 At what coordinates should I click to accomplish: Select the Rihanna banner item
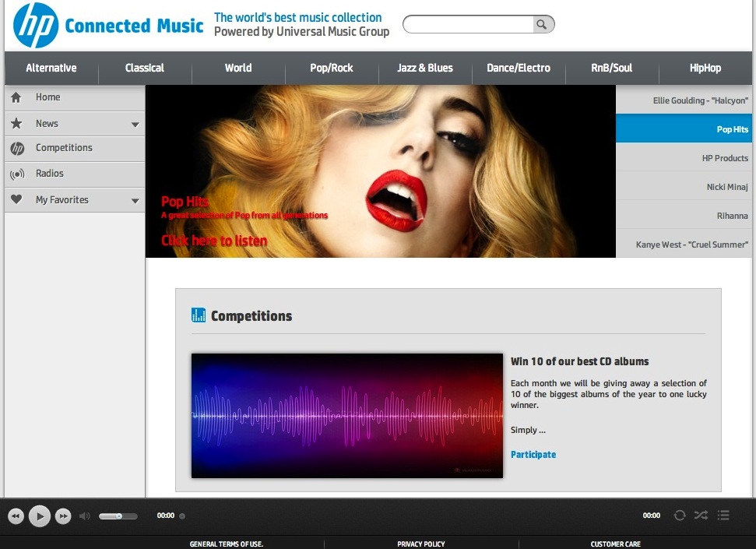click(684, 215)
